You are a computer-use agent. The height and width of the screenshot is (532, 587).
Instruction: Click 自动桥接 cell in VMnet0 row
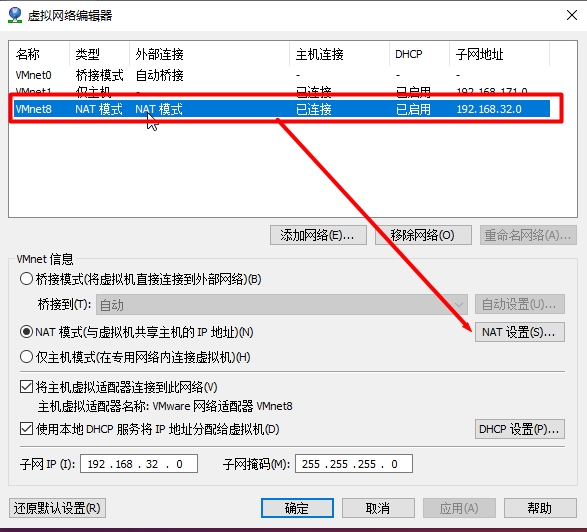pos(159,75)
